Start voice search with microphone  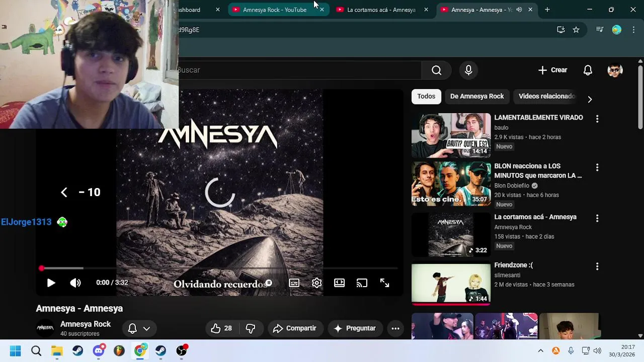pyautogui.click(x=468, y=70)
